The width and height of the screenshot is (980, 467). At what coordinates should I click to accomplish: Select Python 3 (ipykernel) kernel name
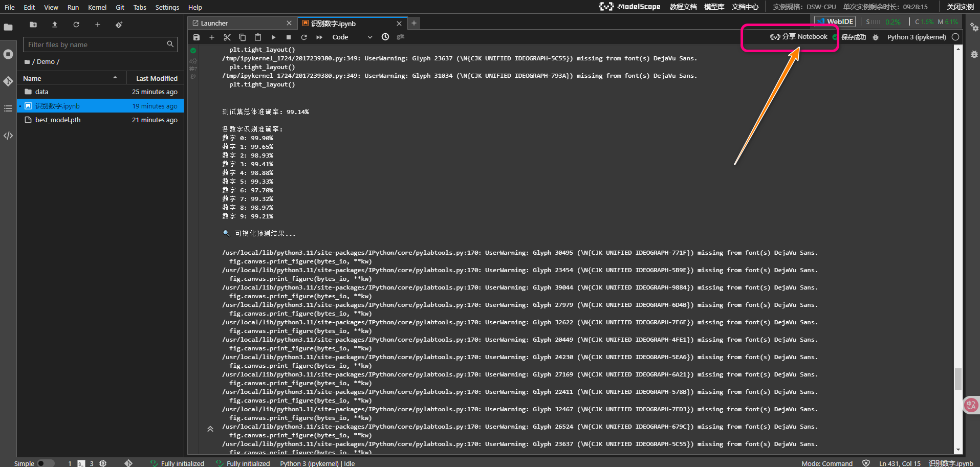coord(917,37)
